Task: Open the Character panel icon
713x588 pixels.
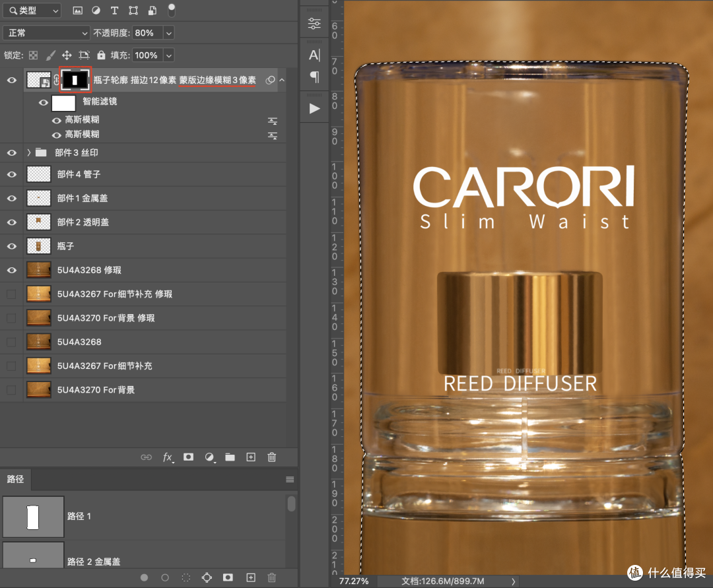Action: pyautogui.click(x=314, y=55)
